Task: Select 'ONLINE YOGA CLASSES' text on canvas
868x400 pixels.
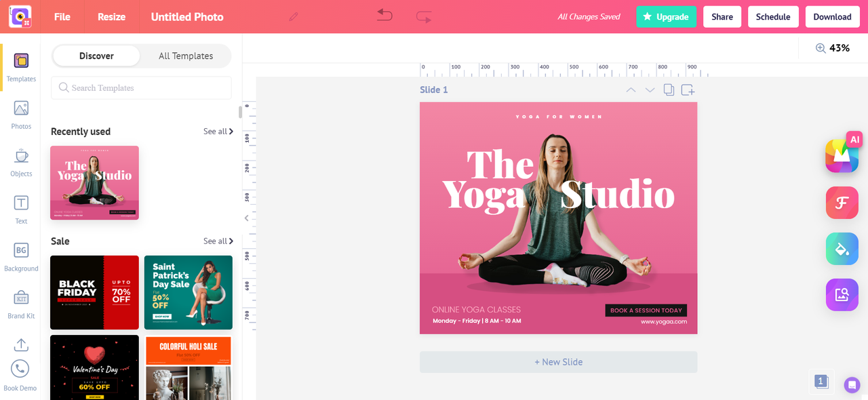Action: coord(476,310)
